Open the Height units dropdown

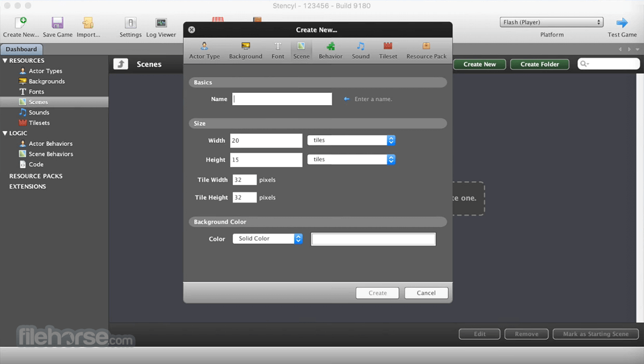[351, 159]
